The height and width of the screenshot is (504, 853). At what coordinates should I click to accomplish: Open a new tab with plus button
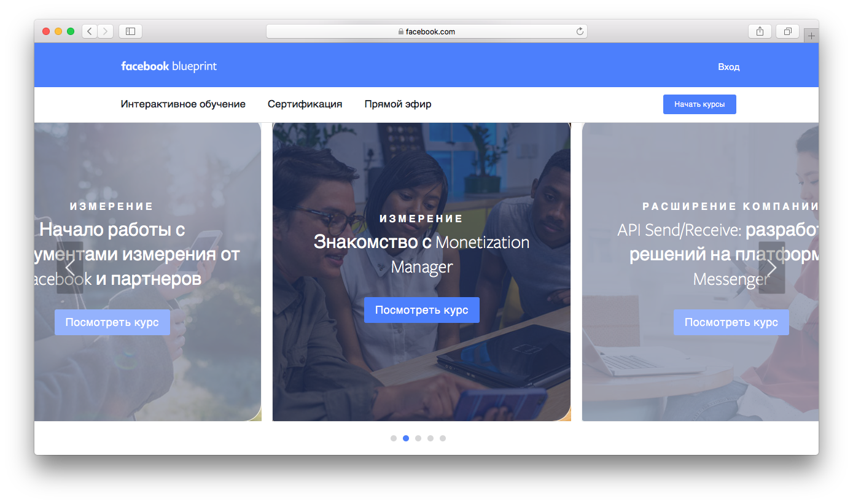click(x=811, y=36)
